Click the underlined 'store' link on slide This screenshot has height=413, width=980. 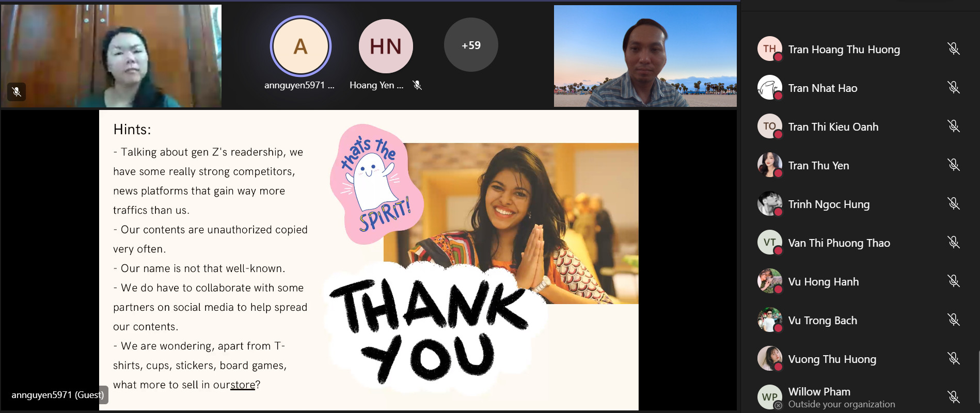(x=243, y=385)
